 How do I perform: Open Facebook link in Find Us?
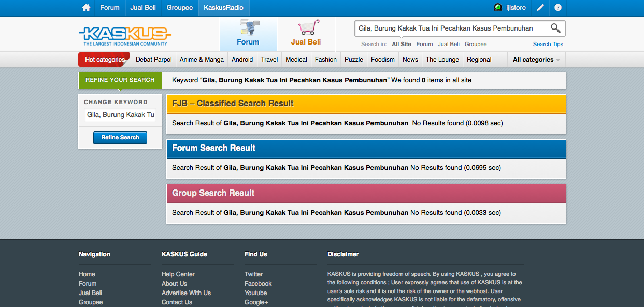(258, 284)
